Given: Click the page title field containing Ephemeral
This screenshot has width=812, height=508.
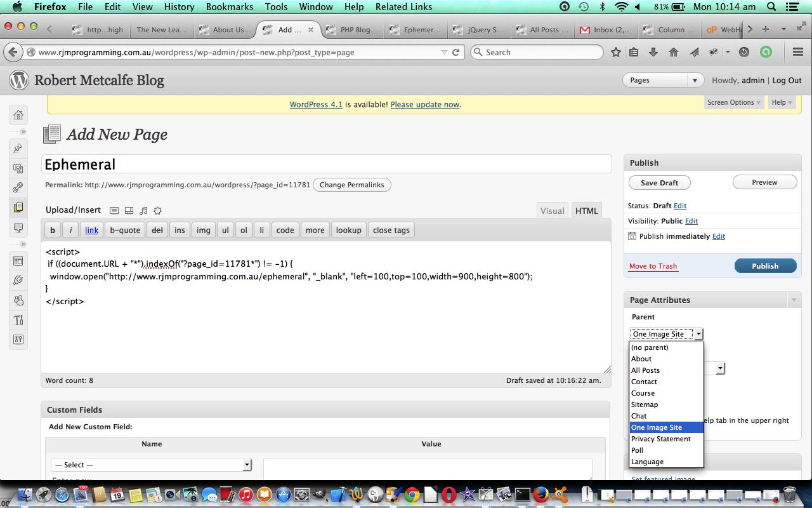Looking at the screenshot, I should pos(326,164).
